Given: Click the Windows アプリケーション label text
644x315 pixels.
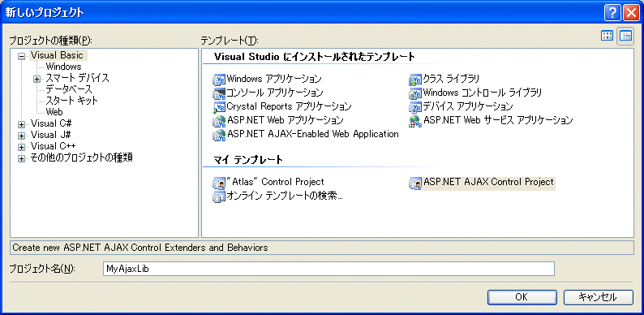Looking at the screenshot, I should 274,79.
